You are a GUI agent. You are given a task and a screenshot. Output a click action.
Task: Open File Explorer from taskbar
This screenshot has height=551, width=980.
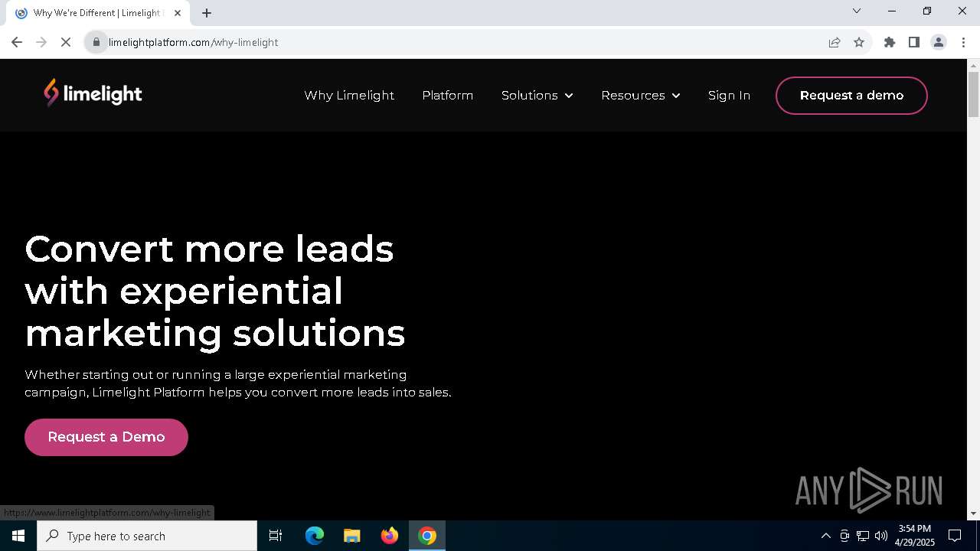point(352,536)
